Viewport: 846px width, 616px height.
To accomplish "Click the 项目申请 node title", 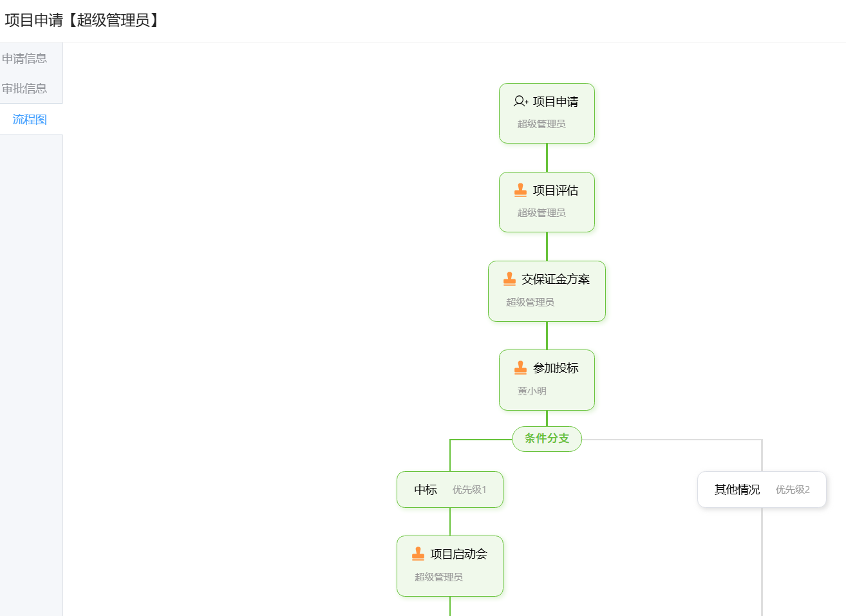I will (x=556, y=102).
